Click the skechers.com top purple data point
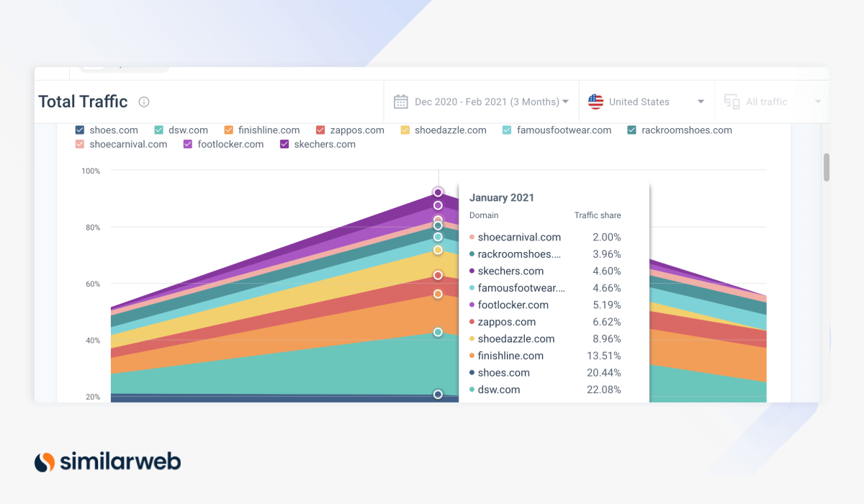The width and height of the screenshot is (864, 504). (438, 192)
